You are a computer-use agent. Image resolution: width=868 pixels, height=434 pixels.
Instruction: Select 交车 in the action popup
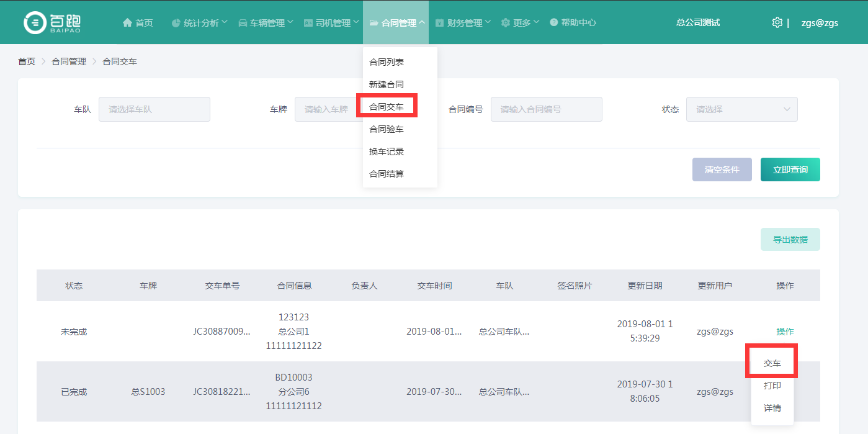pos(772,363)
